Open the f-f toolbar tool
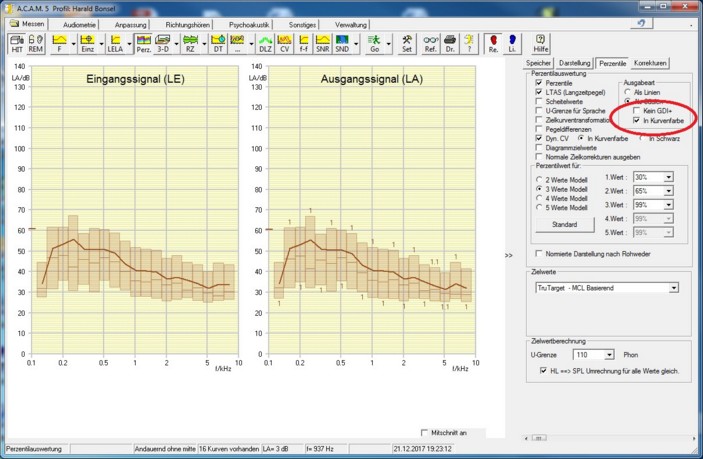 click(304, 44)
